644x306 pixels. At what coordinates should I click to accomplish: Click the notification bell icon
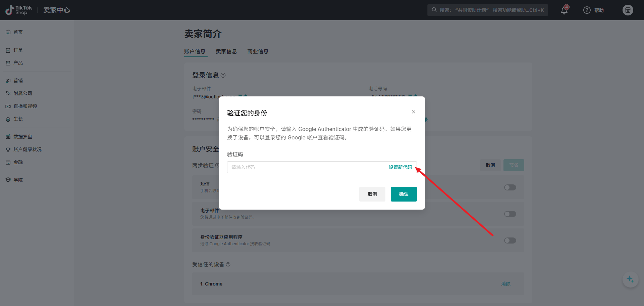[x=564, y=10]
